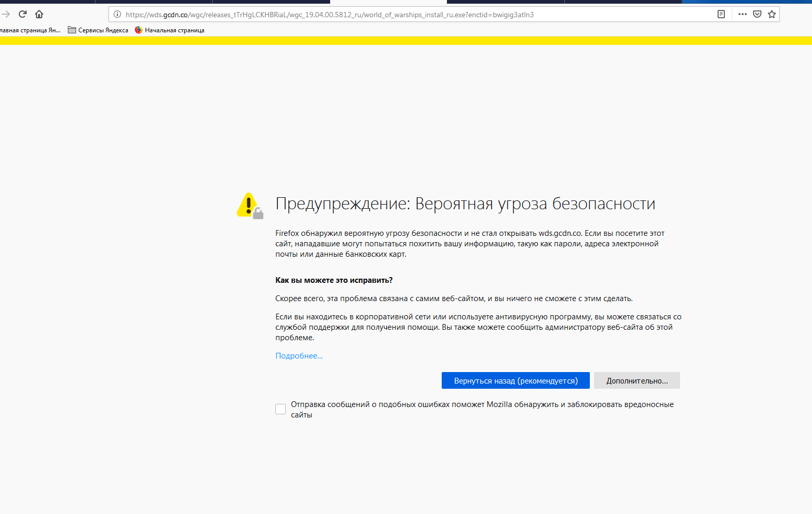812x514 pixels.
Task: Click the warning heading Предупреждение: Вероятная угроза безопасности
Action: pos(465,204)
